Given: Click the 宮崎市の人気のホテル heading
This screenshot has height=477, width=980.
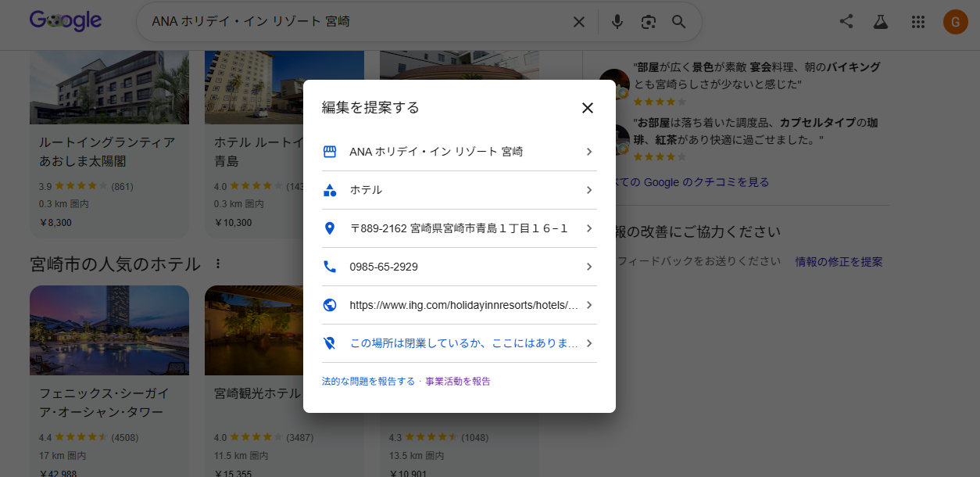Looking at the screenshot, I should (116, 264).
